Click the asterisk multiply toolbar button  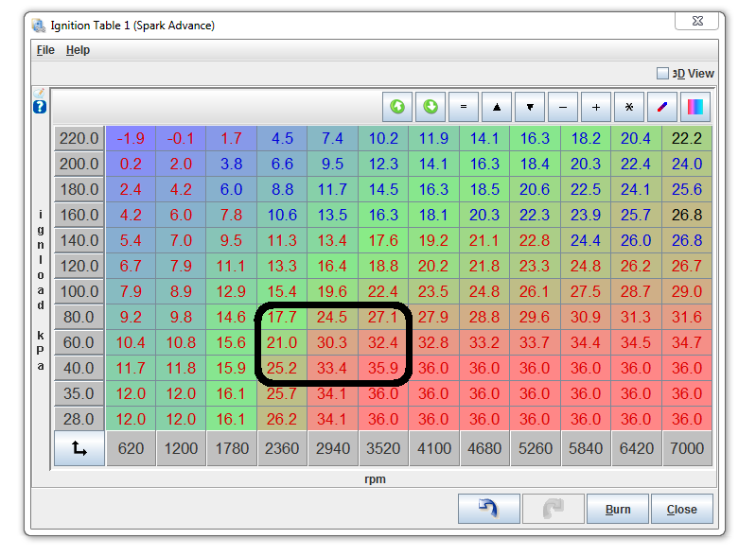click(x=629, y=107)
